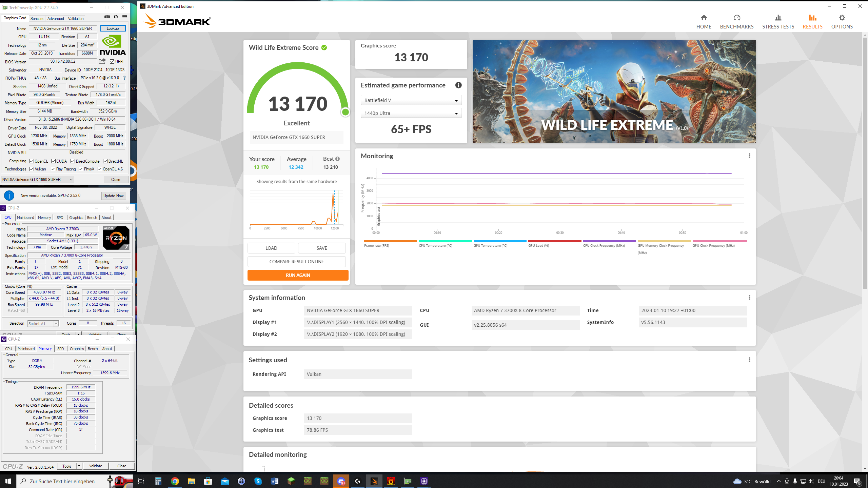Click the BIOS version share/export icon
Screen dimensions: 868x488
click(x=102, y=61)
